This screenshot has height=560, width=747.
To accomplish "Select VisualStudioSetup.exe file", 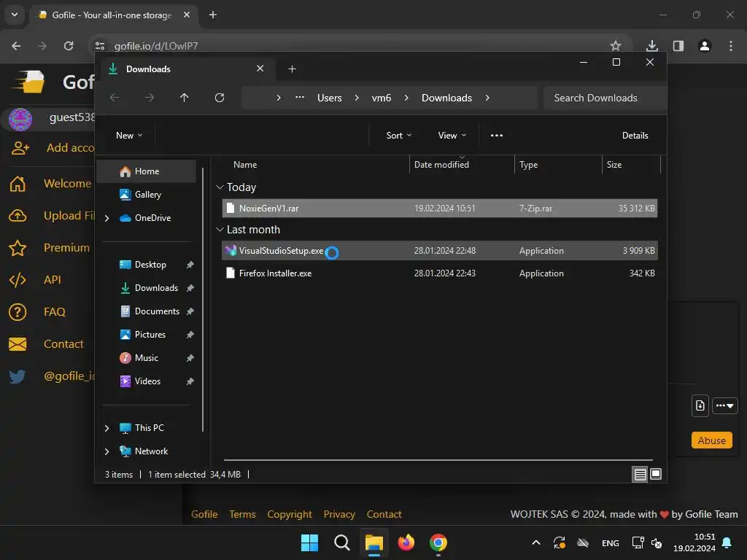I will (x=439, y=251).
